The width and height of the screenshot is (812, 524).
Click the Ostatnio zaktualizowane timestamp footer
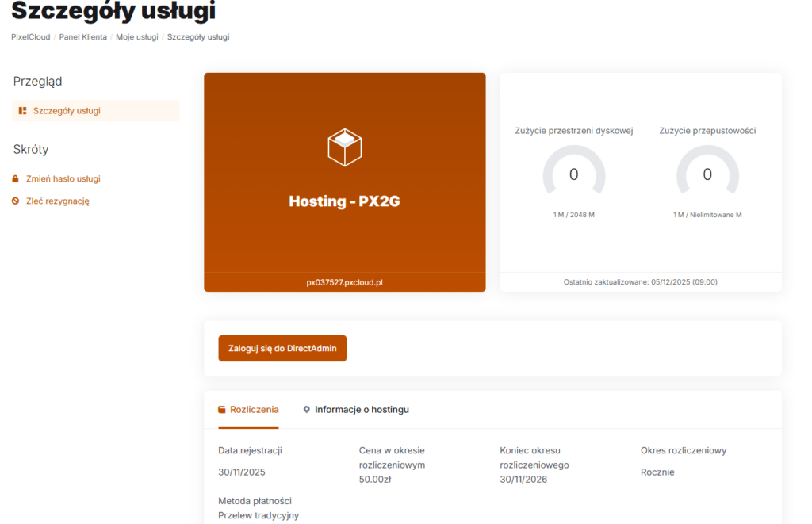pos(641,282)
